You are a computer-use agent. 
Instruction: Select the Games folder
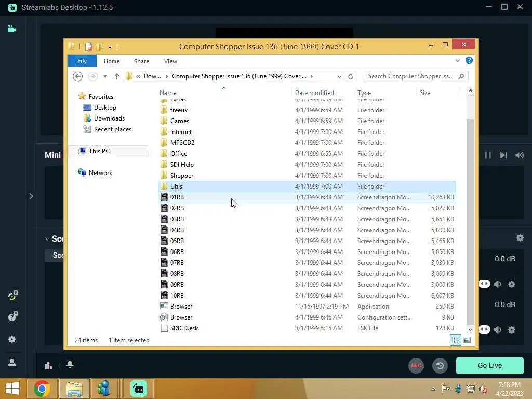(307, 121)
